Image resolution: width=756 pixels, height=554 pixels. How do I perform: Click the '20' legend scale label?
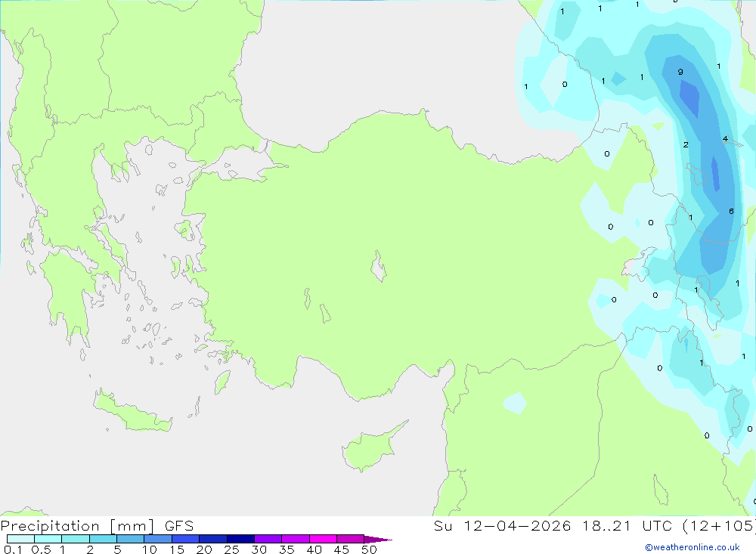[204, 549]
